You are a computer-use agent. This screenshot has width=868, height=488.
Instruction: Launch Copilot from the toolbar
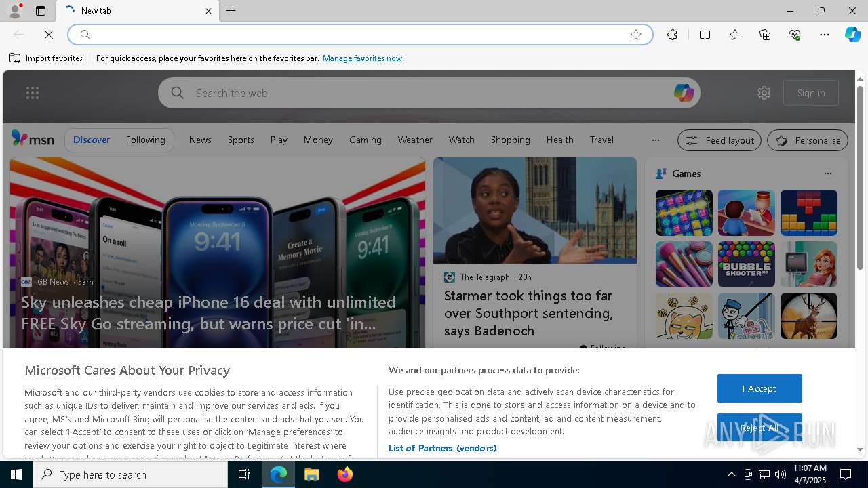point(852,35)
